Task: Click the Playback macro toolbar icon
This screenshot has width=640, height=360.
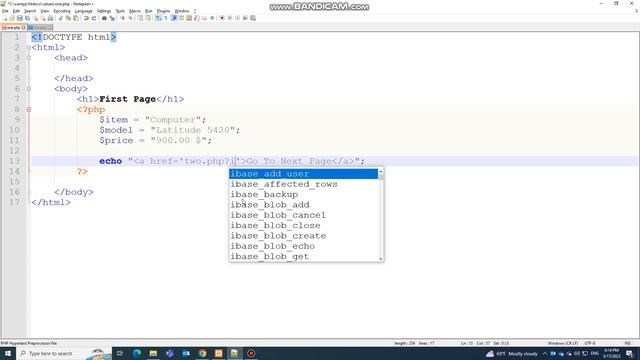Action: 238,18
